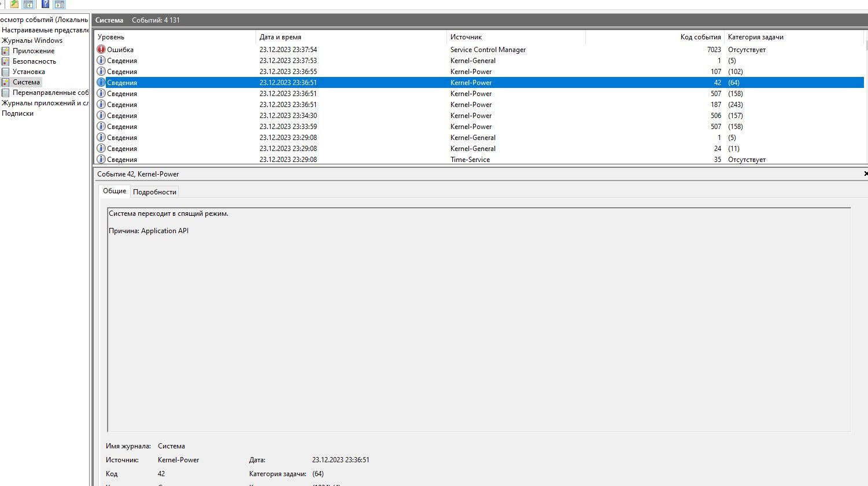
Task: Click the Безопасность log icon
Action: point(6,61)
